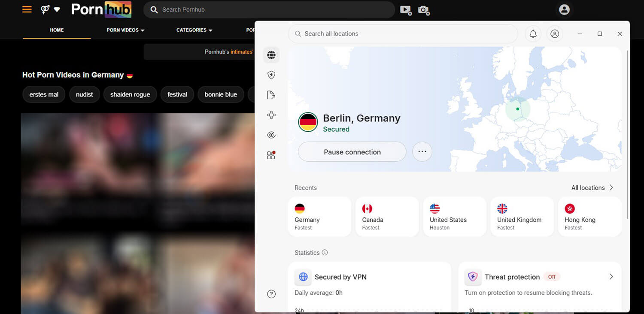The height and width of the screenshot is (314, 644).
Task: Connect to United Kingdom Fastest in Recents
Action: coord(522,217)
